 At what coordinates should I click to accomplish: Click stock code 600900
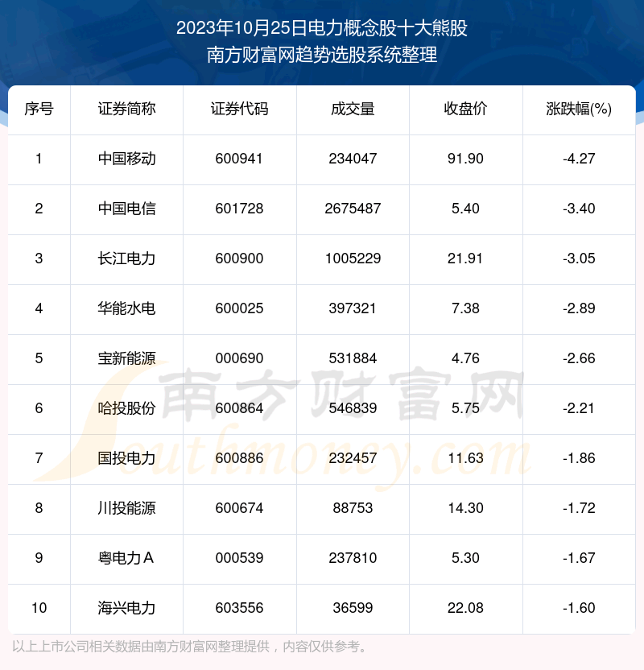tap(239, 258)
